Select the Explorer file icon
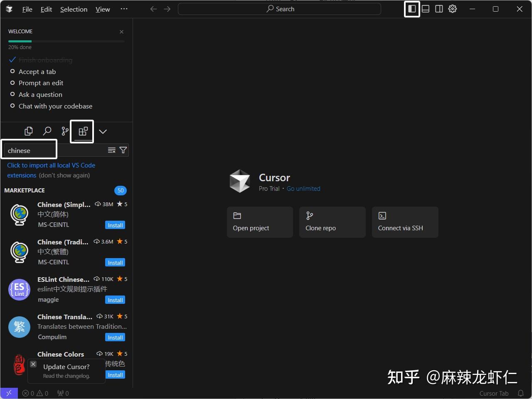Image resolution: width=532 pixels, height=399 pixels. coord(28,131)
